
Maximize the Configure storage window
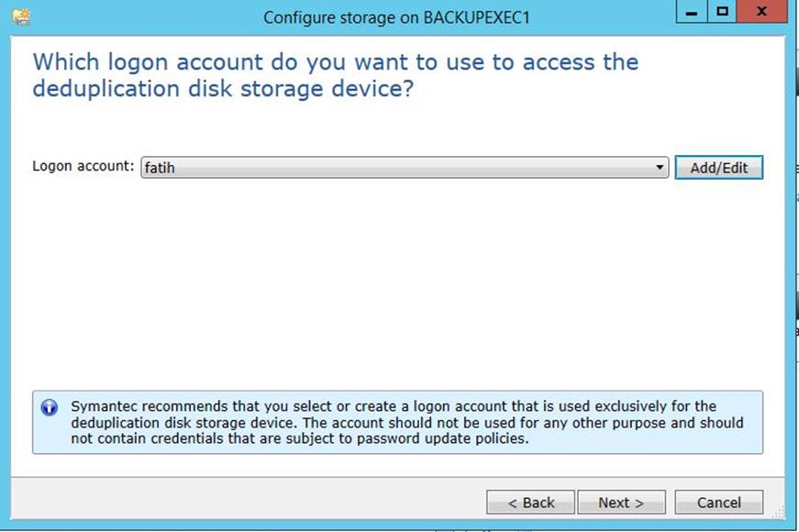[722, 14]
